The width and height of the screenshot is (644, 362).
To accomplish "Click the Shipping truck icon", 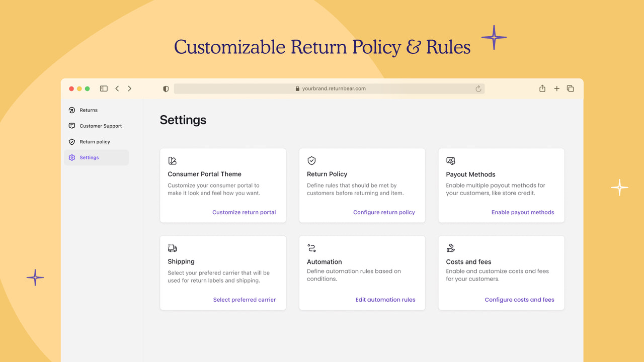I will pyautogui.click(x=172, y=248).
